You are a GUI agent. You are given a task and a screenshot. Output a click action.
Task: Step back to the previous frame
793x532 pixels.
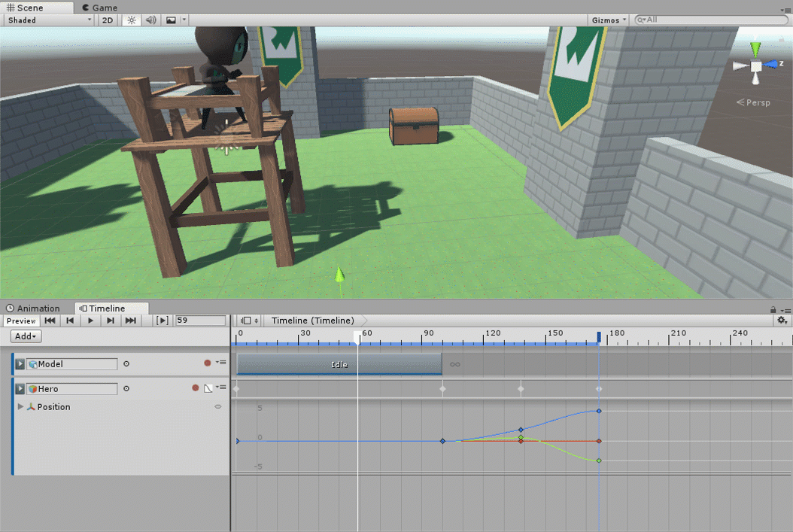point(70,321)
